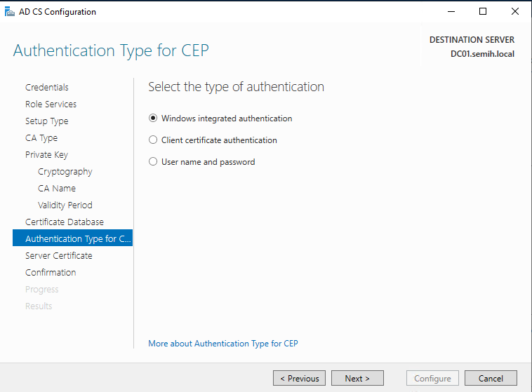The width and height of the screenshot is (532, 392).
Task: Go to Server Certificate step
Action: coord(59,256)
